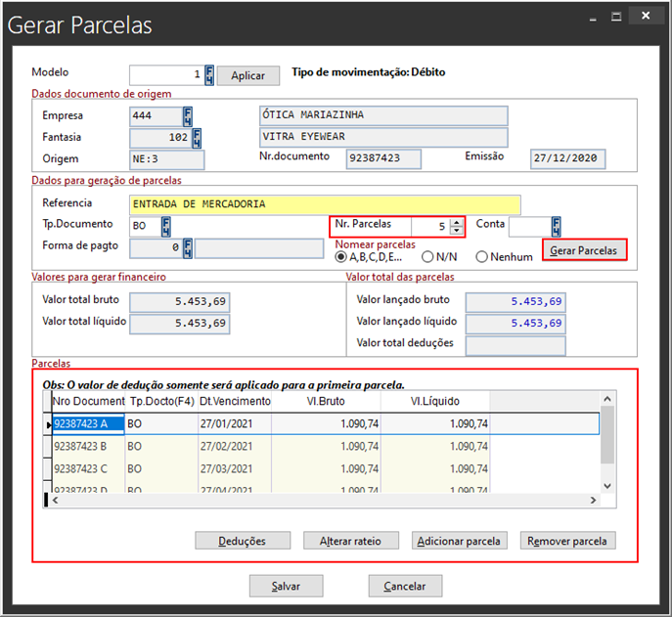Open F4 lookup for Tp.Documento field
Viewport: 672px width, 617px height.
166,226
